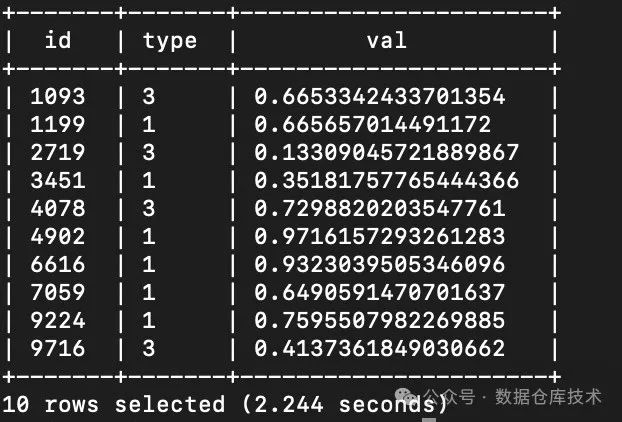The width and height of the screenshot is (622, 422).
Task: Click val 0.665334243701354
Action: point(380,96)
